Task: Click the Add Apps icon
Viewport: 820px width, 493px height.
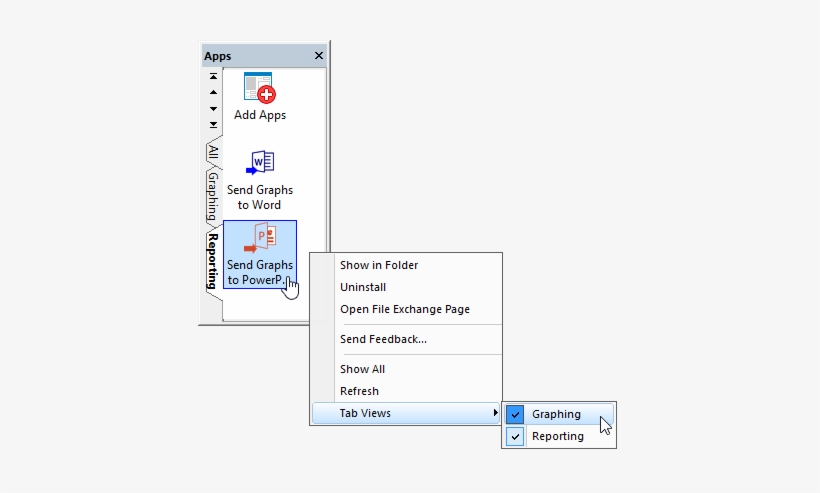Action: tap(259, 90)
